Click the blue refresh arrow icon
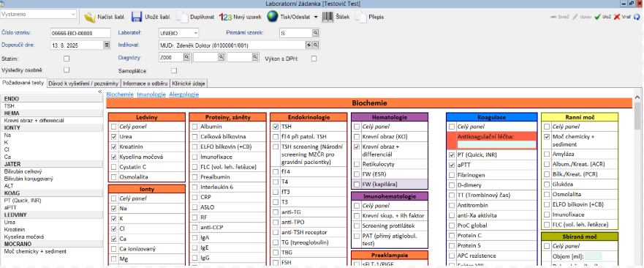 tap(637, 18)
